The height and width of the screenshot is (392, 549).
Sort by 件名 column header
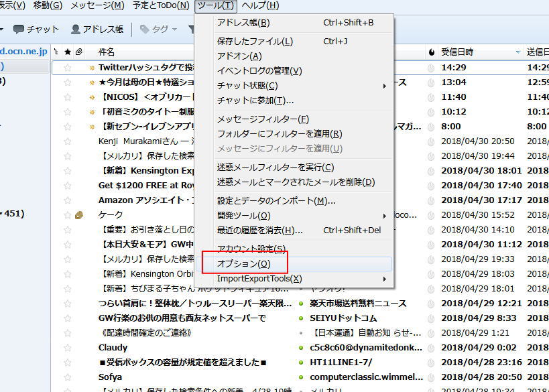pyautogui.click(x=107, y=52)
